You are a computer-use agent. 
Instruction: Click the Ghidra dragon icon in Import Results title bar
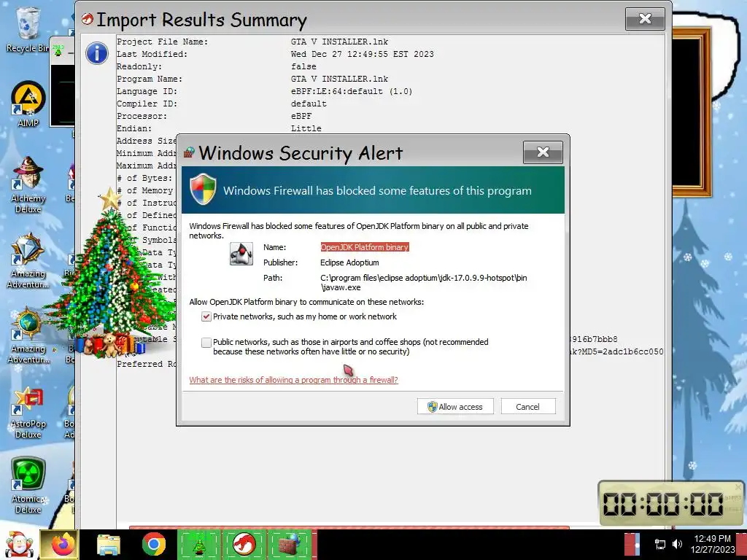coord(88,19)
